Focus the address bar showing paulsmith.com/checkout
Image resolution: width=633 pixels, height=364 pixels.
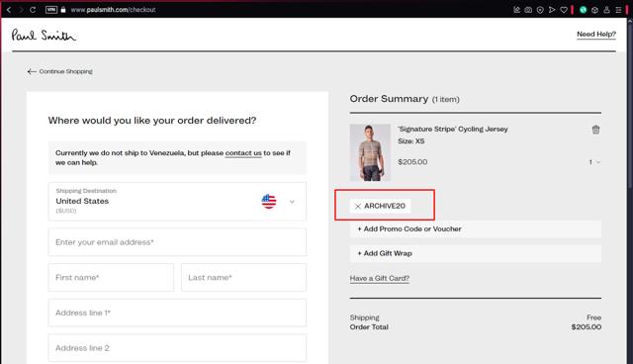[113, 10]
